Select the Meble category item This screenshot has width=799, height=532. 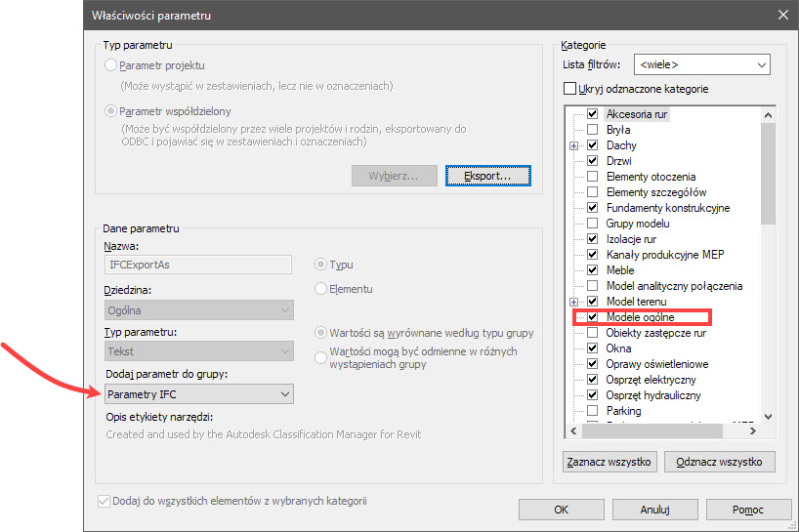coord(620,270)
